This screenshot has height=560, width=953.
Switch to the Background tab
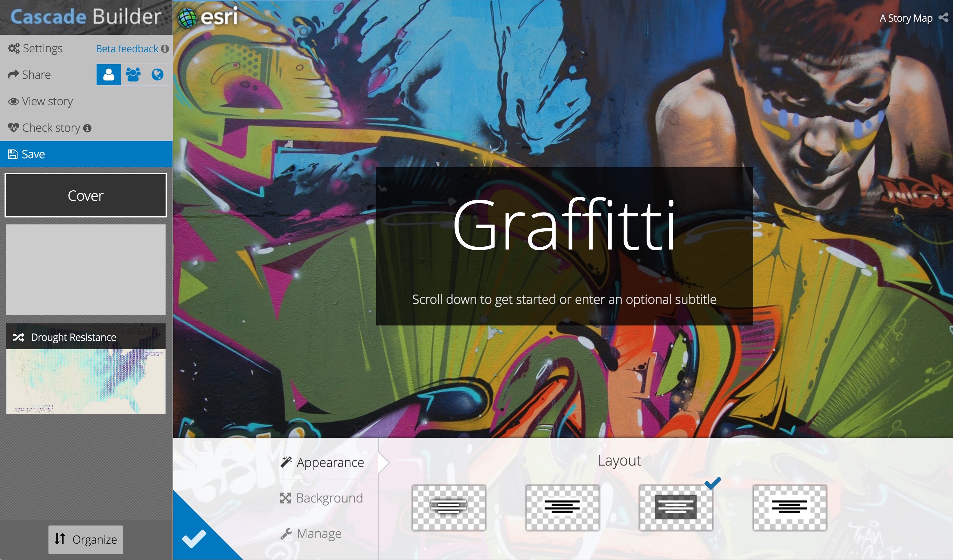point(322,498)
